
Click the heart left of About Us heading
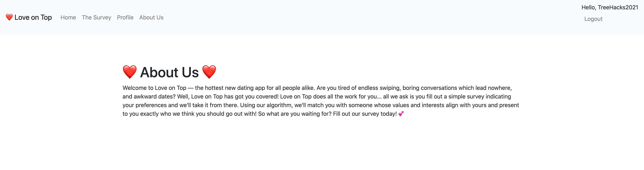point(130,72)
